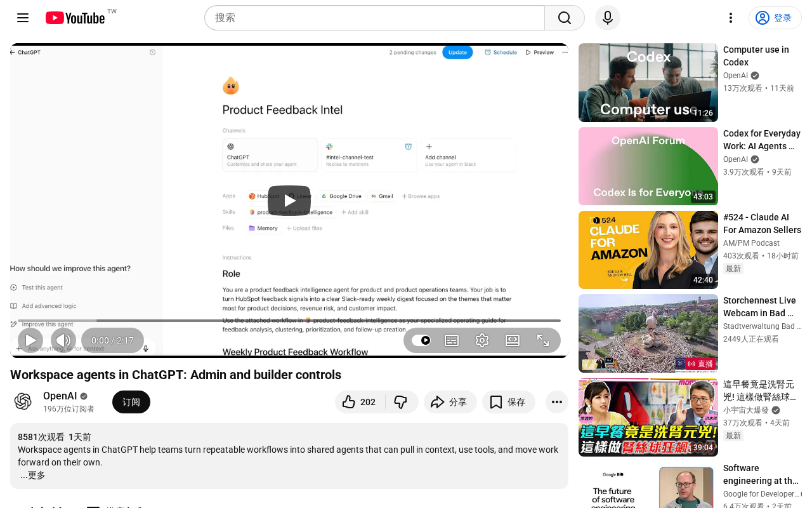The image size is (812, 508).
Task: Open the three-dot settings menu in header
Action: tap(731, 18)
